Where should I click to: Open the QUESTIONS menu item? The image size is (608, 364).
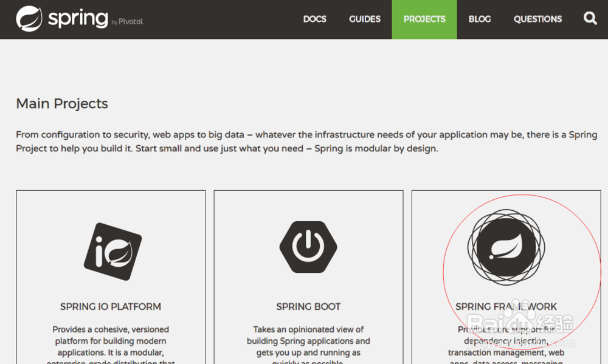point(537,19)
